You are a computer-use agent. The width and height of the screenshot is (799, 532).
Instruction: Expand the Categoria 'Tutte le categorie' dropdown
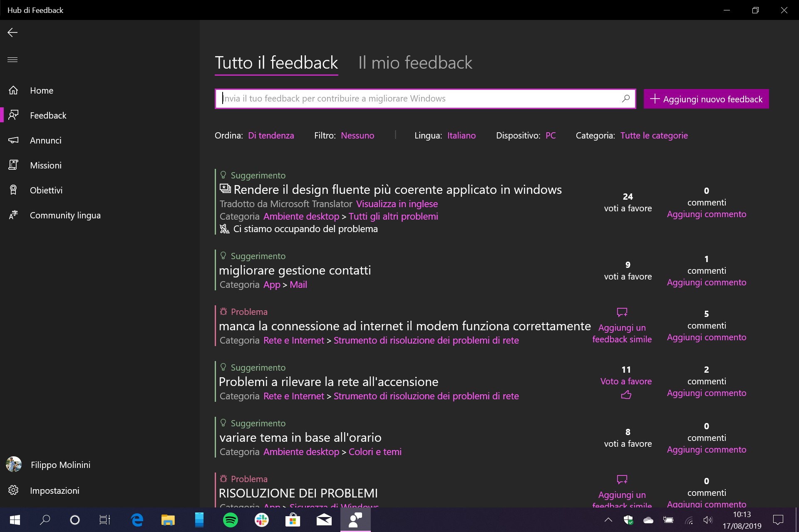(x=654, y=135)
